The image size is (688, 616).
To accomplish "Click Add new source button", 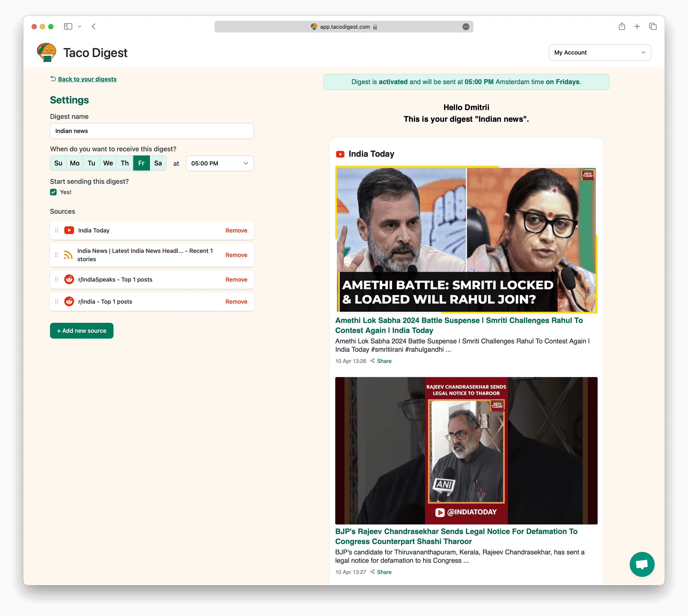I will 82,331.
